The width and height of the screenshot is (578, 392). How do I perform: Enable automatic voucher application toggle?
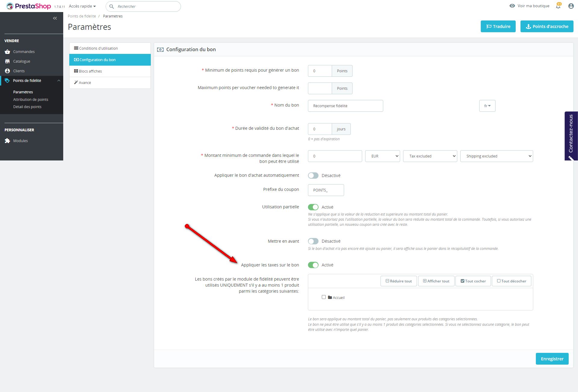pos(313,176)
